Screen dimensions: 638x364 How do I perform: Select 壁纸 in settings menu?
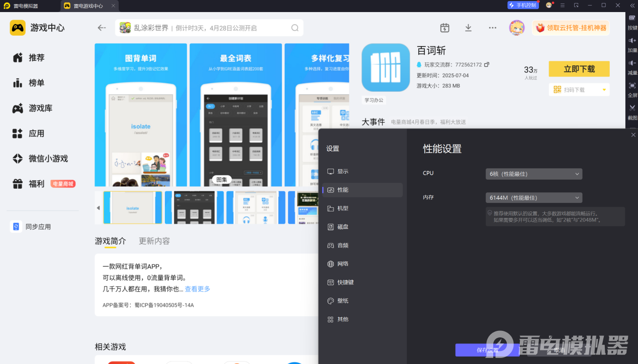point(362,301)
